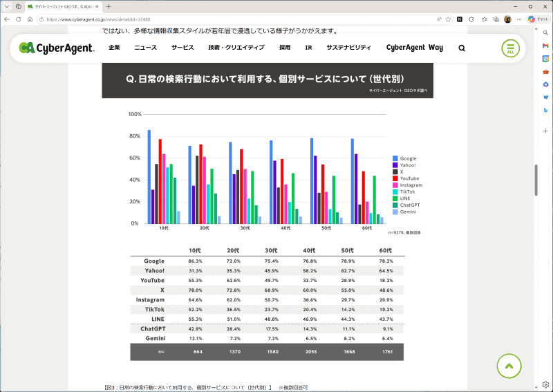Click the n= row's 2055 value
The width and height of the screenshot is (553, 392).
(310, 352)
